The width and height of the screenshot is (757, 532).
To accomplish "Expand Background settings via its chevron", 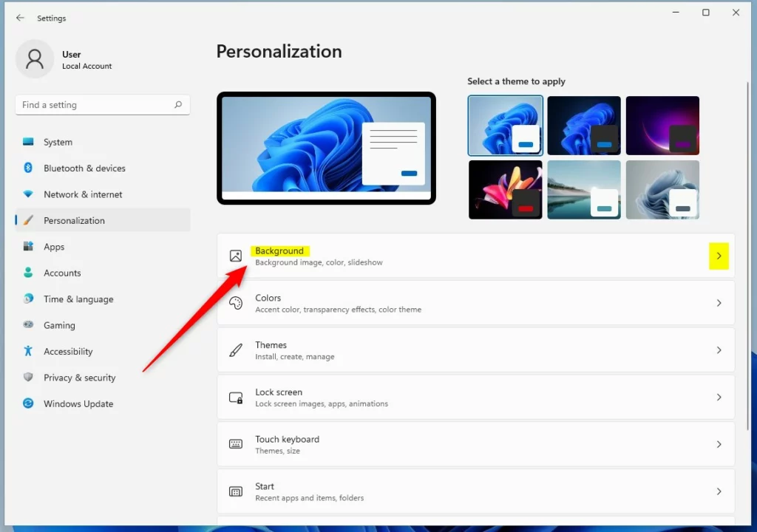I will pyautogui.click(x=719, y=256).
